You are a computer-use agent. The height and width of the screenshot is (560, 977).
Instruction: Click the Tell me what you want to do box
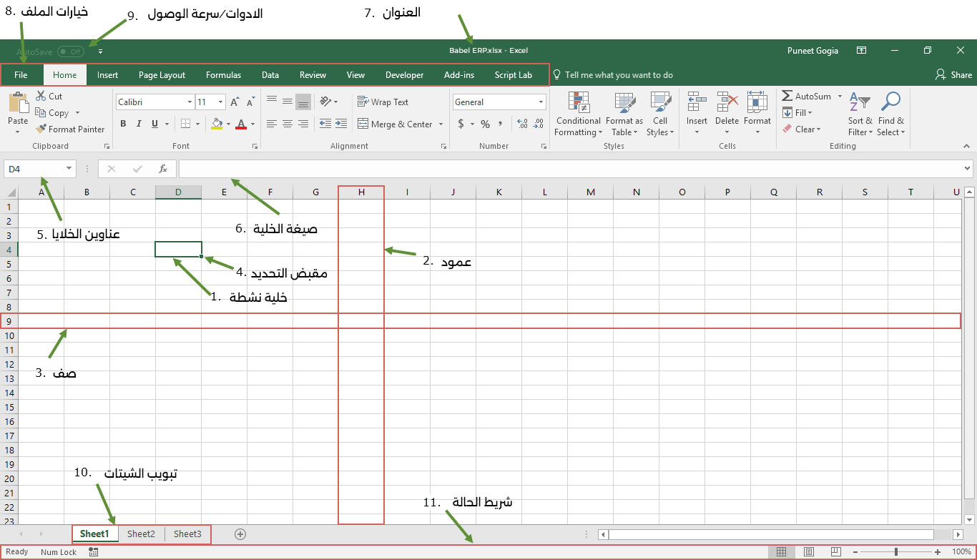tap(619, 74)
